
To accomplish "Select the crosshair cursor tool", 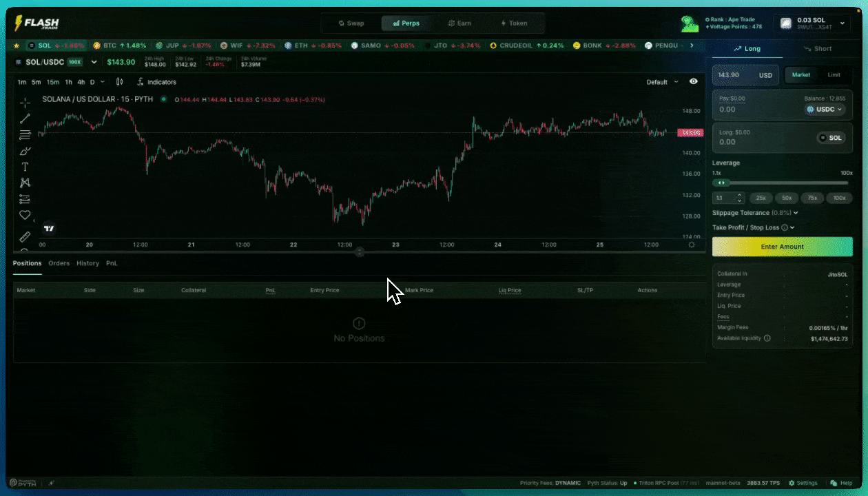I will coord(25,103).
